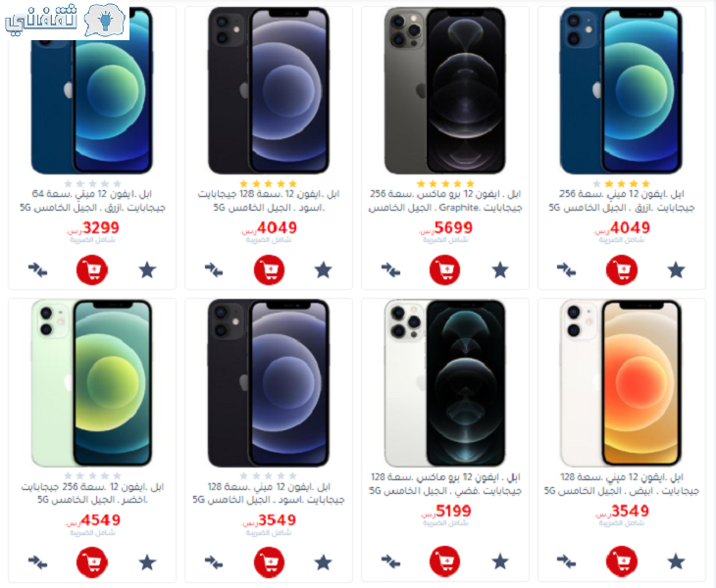Click compare arrows for 3549 white iPhone 12 mini
716x588 pixels.
566,562
